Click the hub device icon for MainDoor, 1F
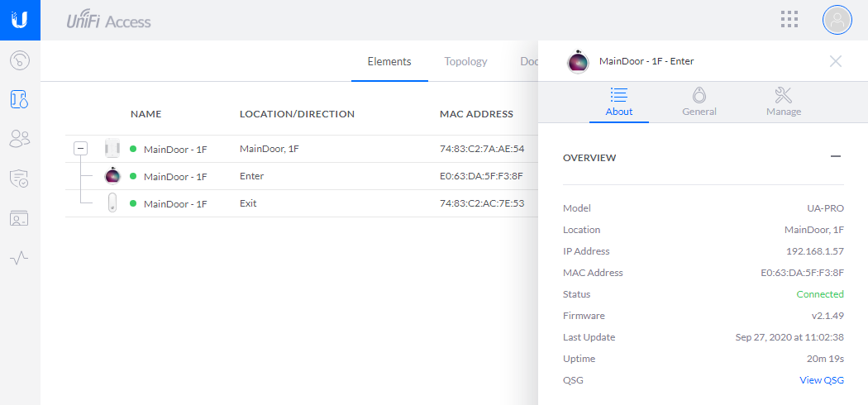Screen dimensions: 868x405 click(112, 149)
